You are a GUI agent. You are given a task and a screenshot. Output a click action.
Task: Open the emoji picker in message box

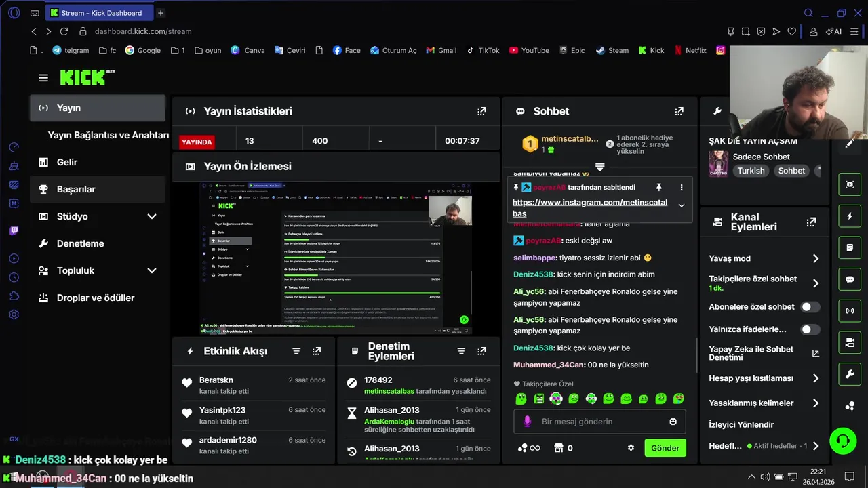pyautogui.click(x=673, y=422)
